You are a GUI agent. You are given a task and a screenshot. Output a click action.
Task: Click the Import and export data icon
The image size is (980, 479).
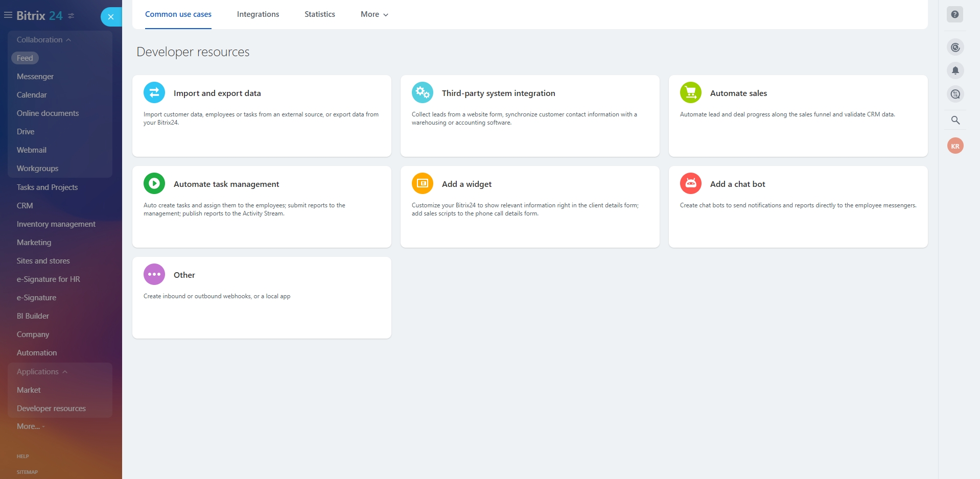pyautogui.click(x=154, y=93)
